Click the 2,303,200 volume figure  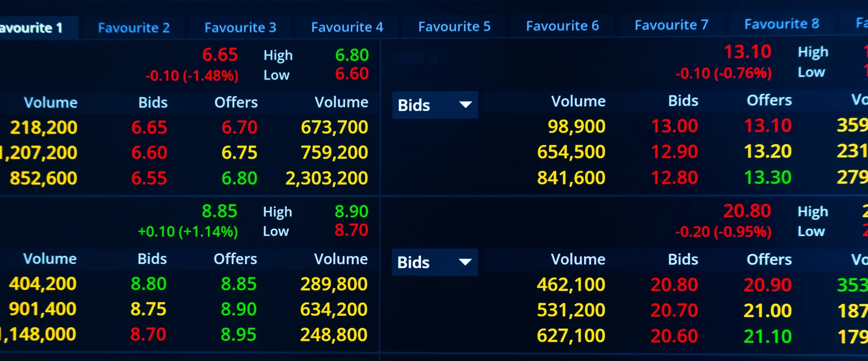tap(326, 178)
